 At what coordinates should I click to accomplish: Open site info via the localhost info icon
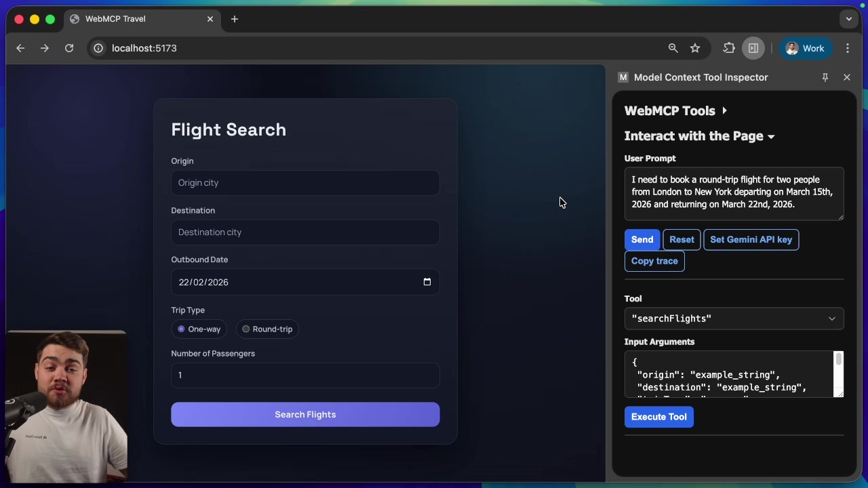[98, 48]
